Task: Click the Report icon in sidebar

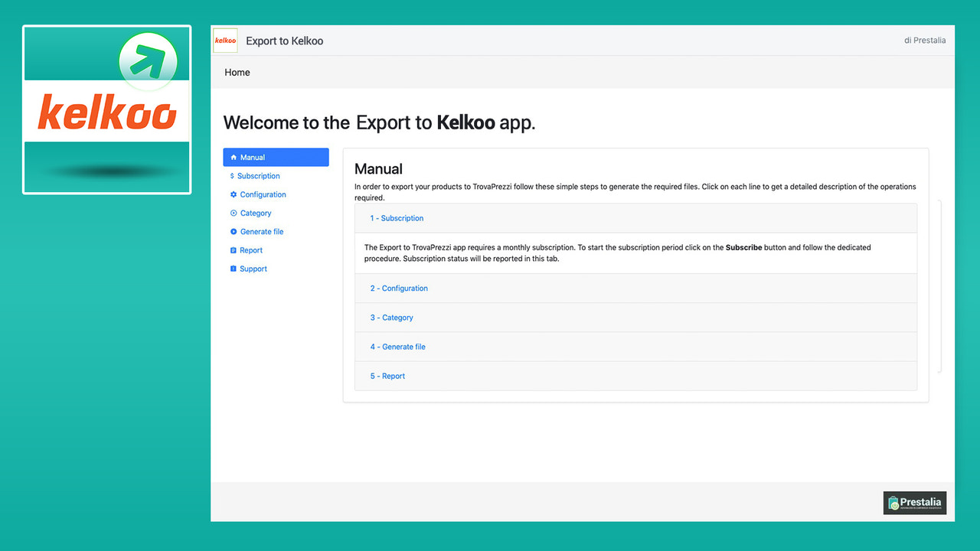Action: tap(235, 249)
